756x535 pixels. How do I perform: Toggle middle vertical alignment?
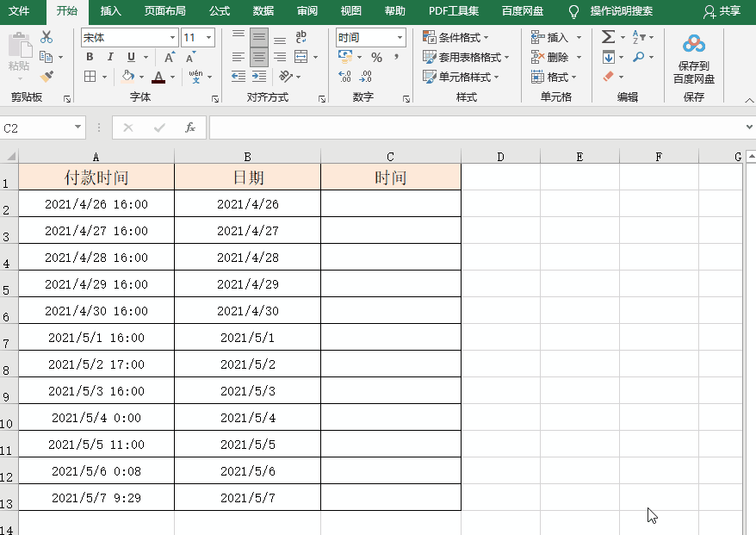[259, 37]
